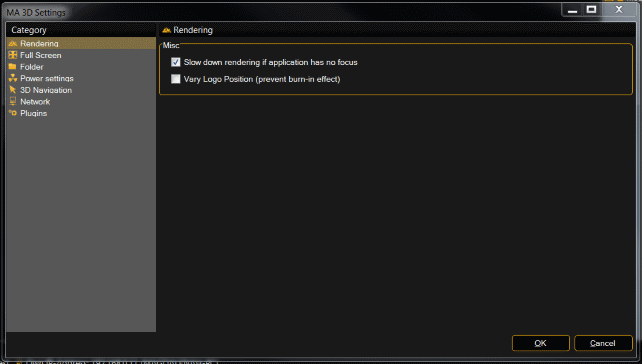Image resolution: width=642 pixels, height=364 pixels.
Task: Show the Network settings category
Action: tap(35, 102)
